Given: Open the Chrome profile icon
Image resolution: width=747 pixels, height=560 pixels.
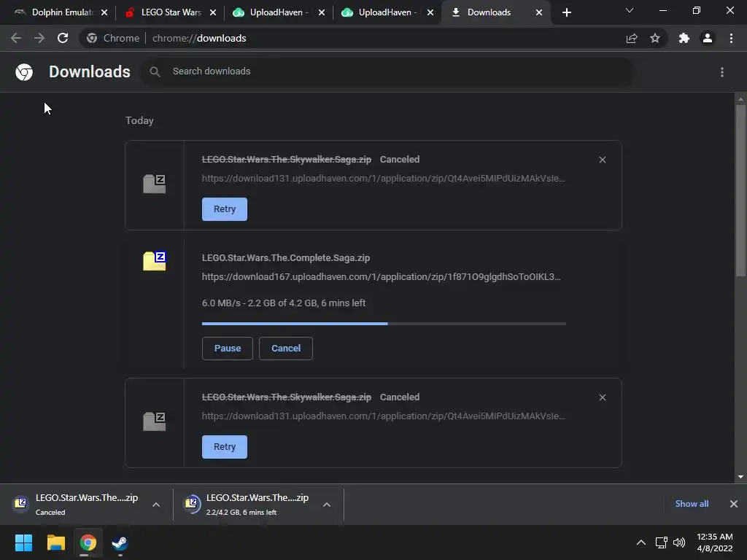Looking at the screenshot, I should [x=708, y=38].
